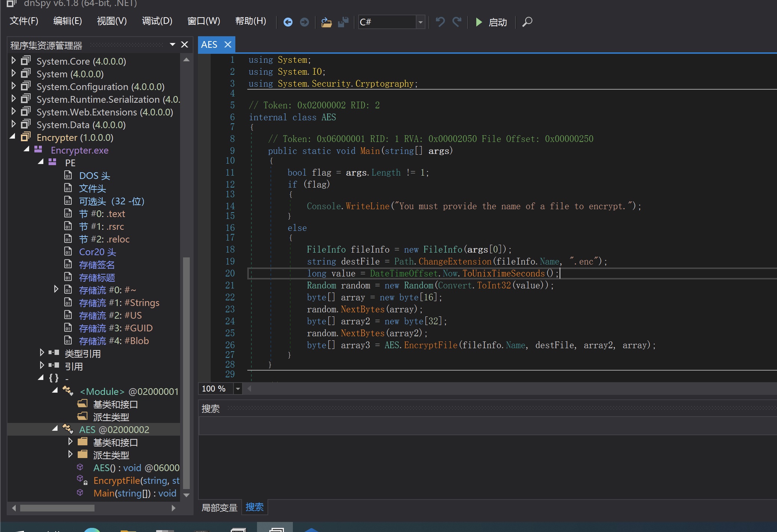
Task: Open the 100 % zoom dropdown
Action: coord(238,389)
